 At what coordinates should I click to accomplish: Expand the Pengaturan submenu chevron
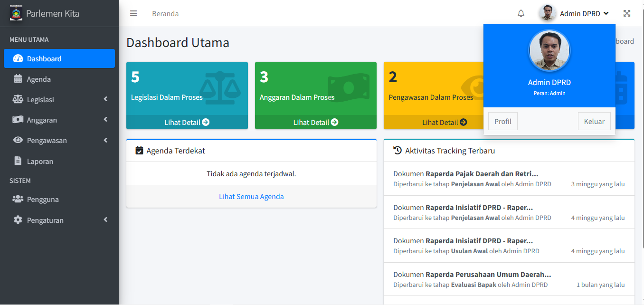click(x=105, y=220)
